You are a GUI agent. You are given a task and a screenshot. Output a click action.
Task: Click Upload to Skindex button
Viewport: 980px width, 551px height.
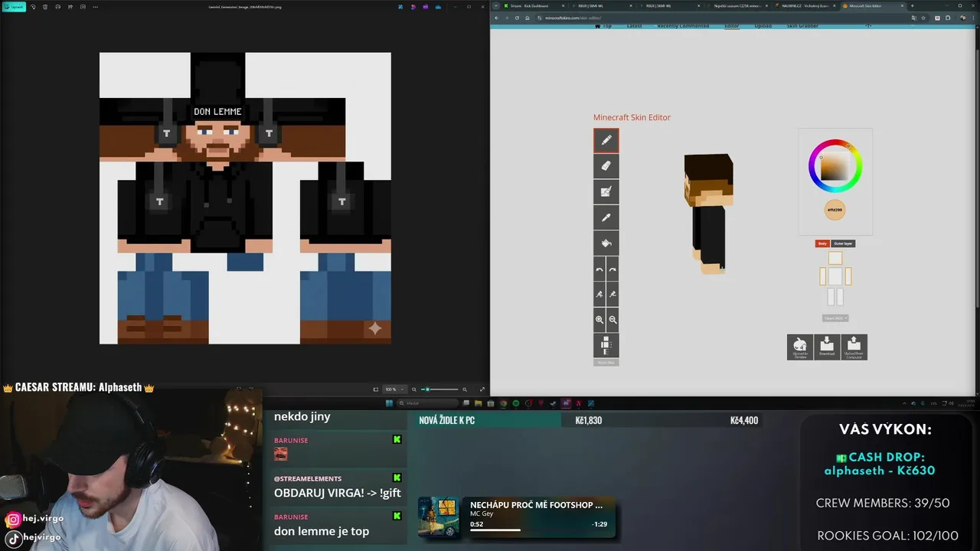coord(800,347)
